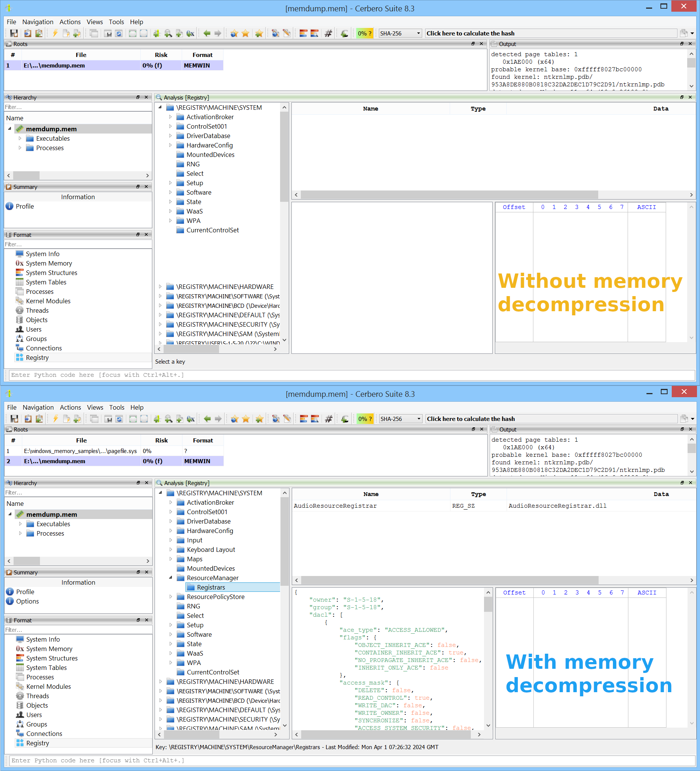Click the striped layout icon in the top window toolbar
The width and height of the screenshot is (700, 771).
303,33
